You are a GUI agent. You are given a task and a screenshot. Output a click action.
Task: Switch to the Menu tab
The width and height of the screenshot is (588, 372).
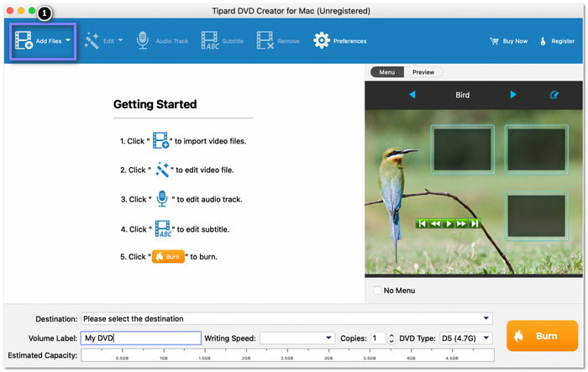coord(387,72)
